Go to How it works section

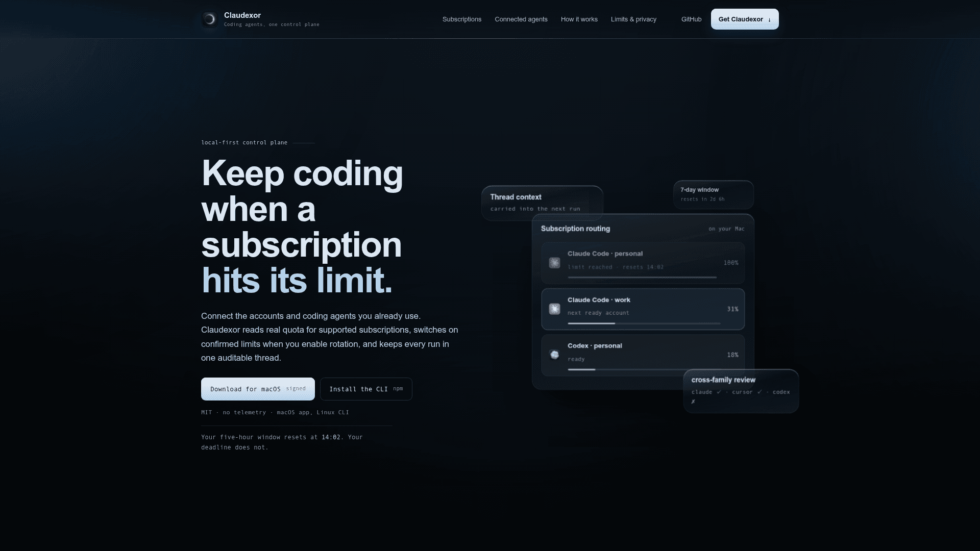pos(579,19)
